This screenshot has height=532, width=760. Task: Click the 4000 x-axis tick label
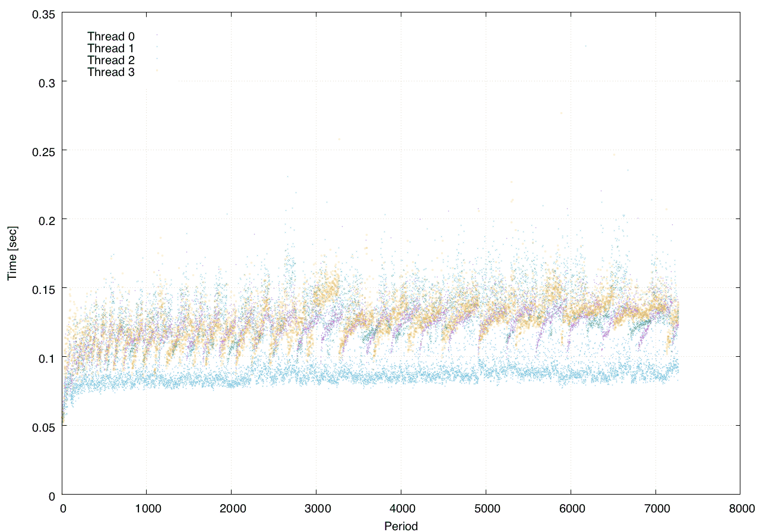tap(401, 508)
